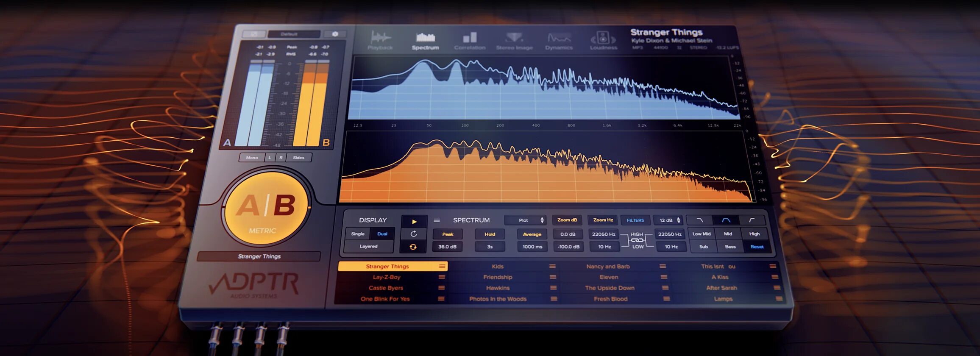Solo the L channel
The image size is (980, 356).
270,158
